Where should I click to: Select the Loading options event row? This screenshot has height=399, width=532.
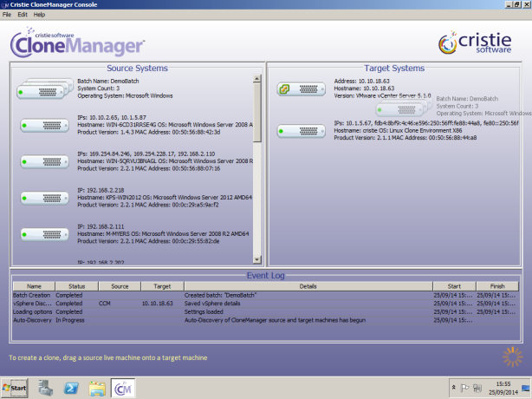click(266, 311)
